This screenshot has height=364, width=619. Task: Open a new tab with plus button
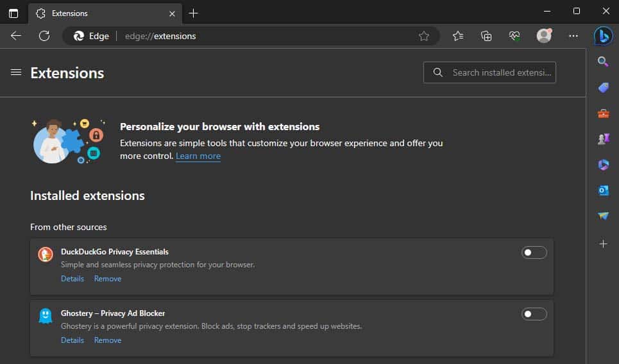(194, 13)
